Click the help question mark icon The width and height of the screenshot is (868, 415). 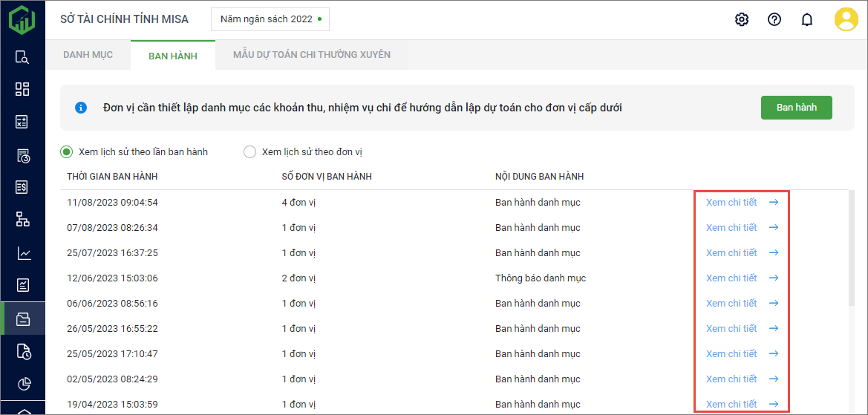point(774,19)
